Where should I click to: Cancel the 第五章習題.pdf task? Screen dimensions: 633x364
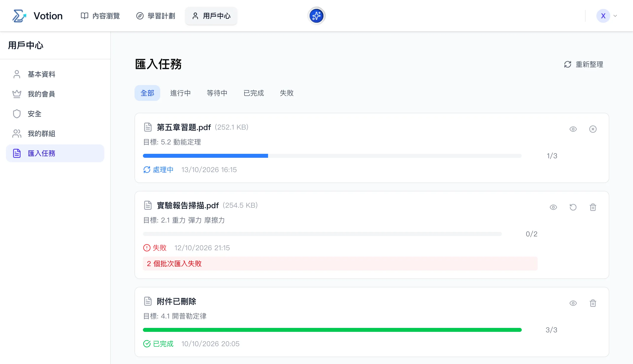coord(593,129)
